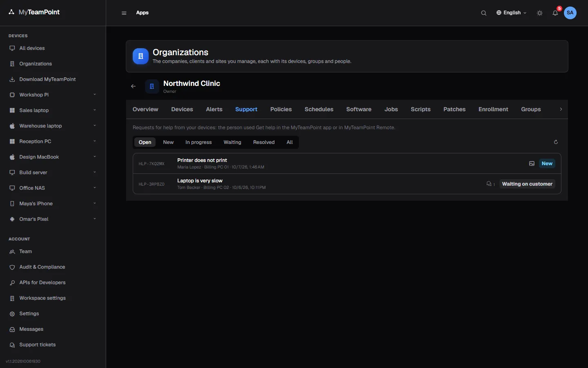The width and height of the screenshot is (588, 368).
Task: Click the Team people icon
Action: coord(12,251)
